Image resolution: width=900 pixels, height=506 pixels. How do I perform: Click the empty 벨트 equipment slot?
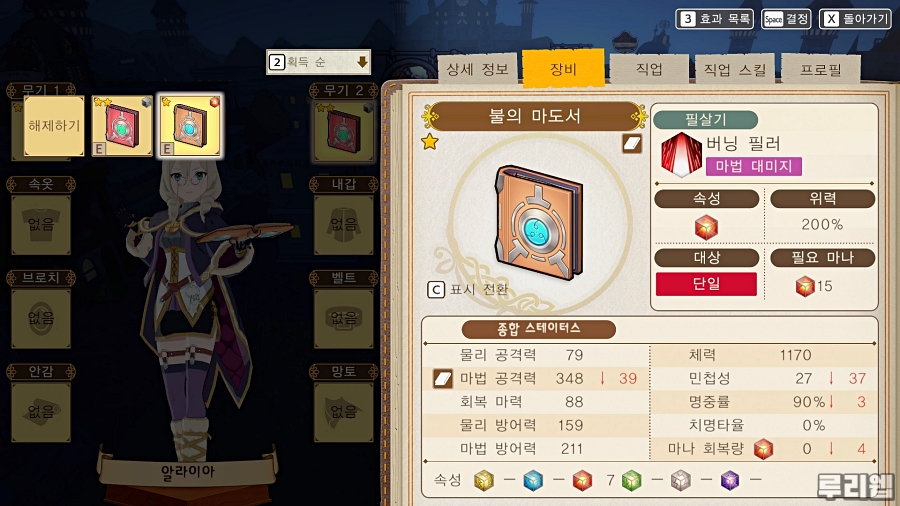coord(343,318)
